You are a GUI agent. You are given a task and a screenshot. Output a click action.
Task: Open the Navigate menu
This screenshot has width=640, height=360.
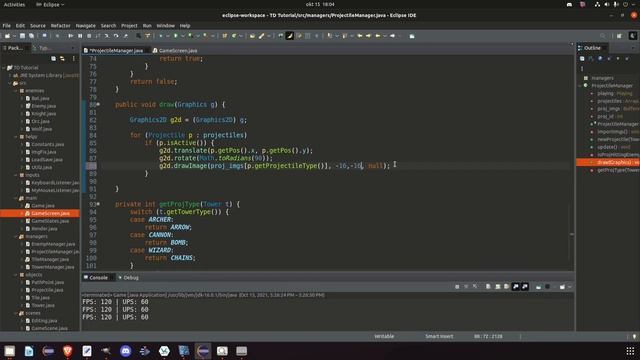[85, 25]
